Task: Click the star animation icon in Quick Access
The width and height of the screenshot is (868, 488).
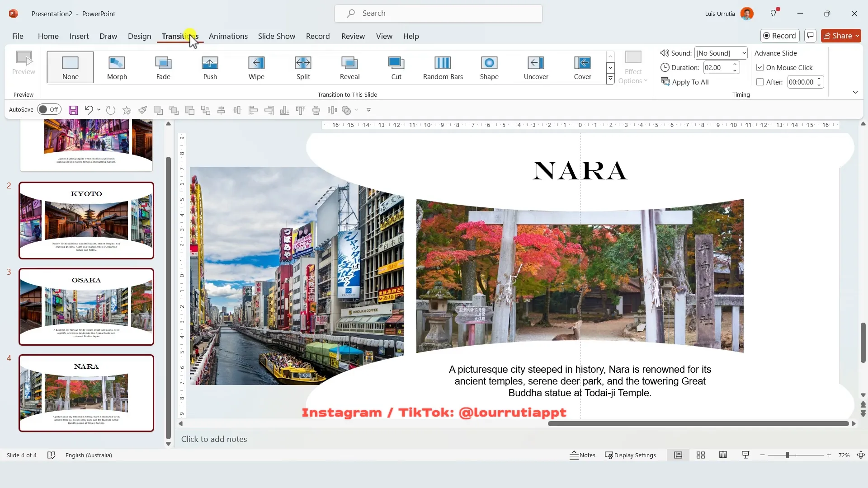Action: click(x=127, y=110)
